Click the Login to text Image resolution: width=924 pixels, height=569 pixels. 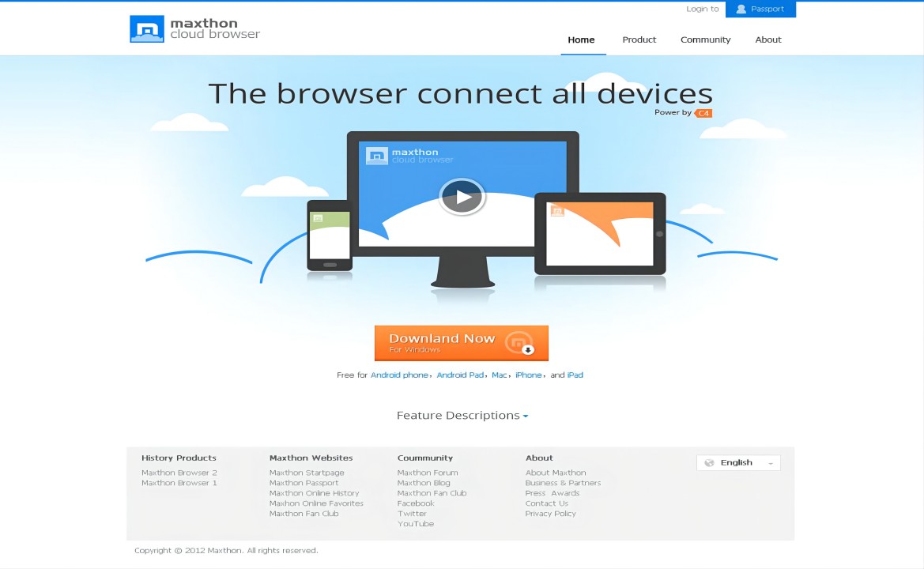coord(703,9)
